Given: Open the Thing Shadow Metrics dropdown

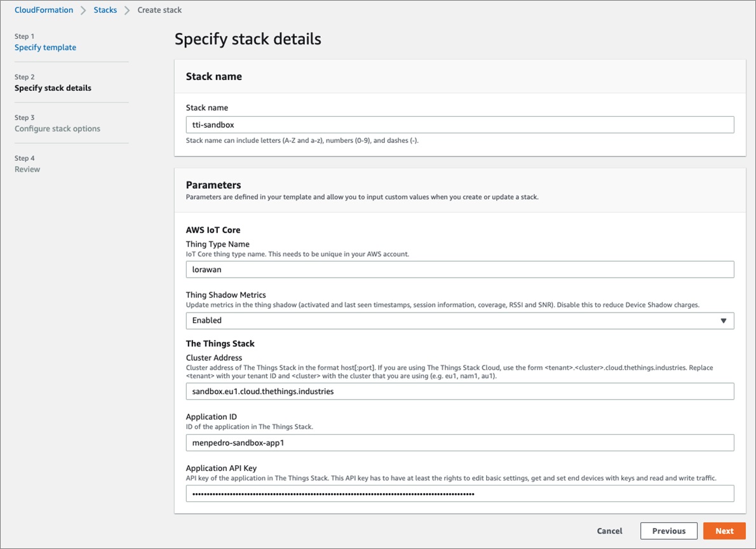Looking at the screenshot, I should [x=460, y=321].
